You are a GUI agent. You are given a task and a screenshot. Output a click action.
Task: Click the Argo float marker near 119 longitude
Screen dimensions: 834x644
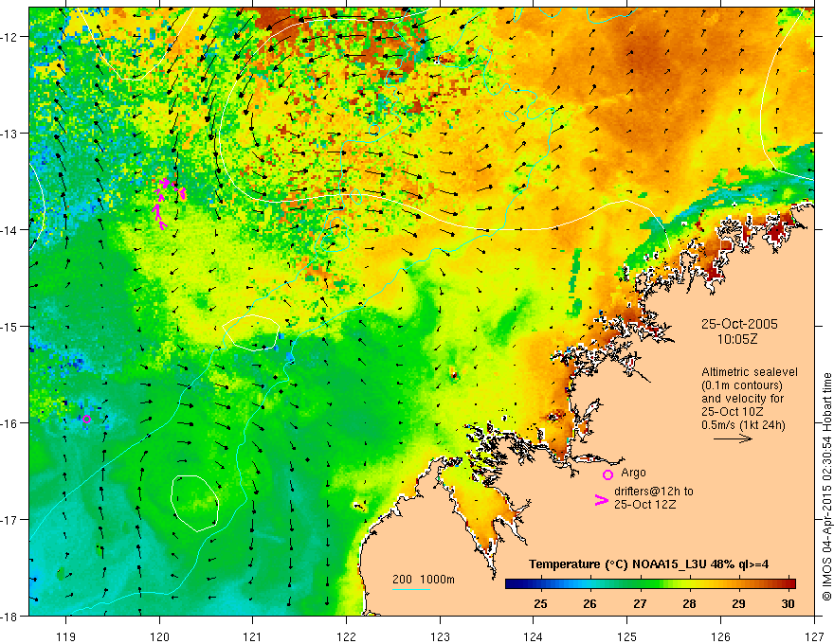click(x=86, y=420)
